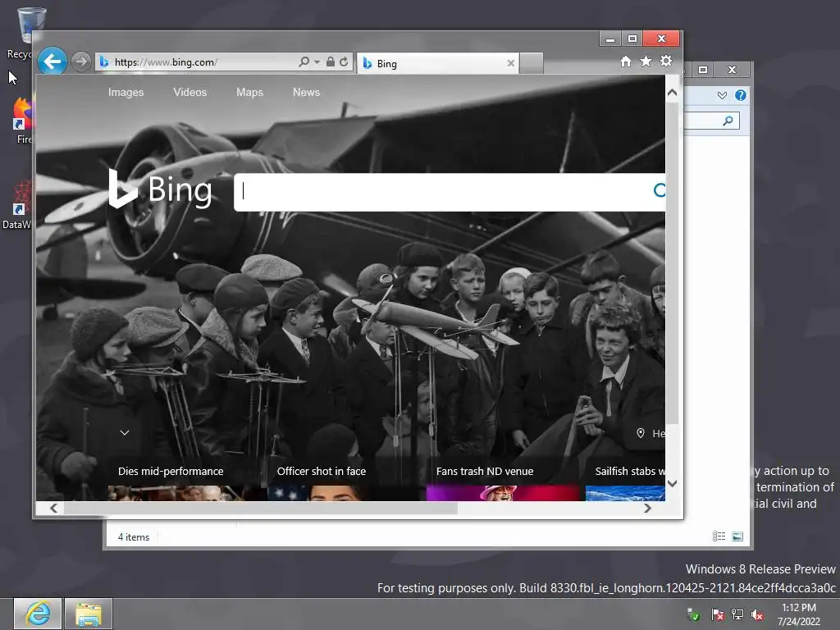
Task: Click the search magnifier in address bar
Action: click(304, 62)
